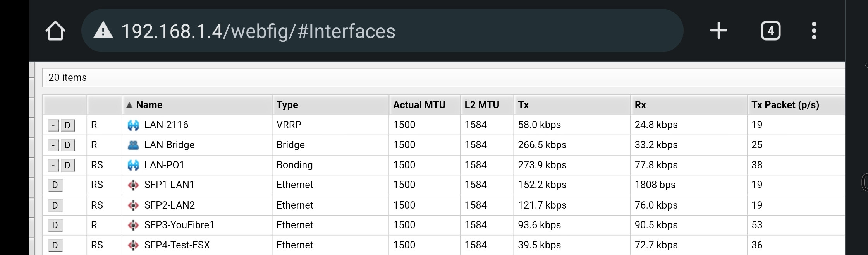Click the LAN-Bridge interface icon
868x255 pixels.
click(x=133, y=145)
